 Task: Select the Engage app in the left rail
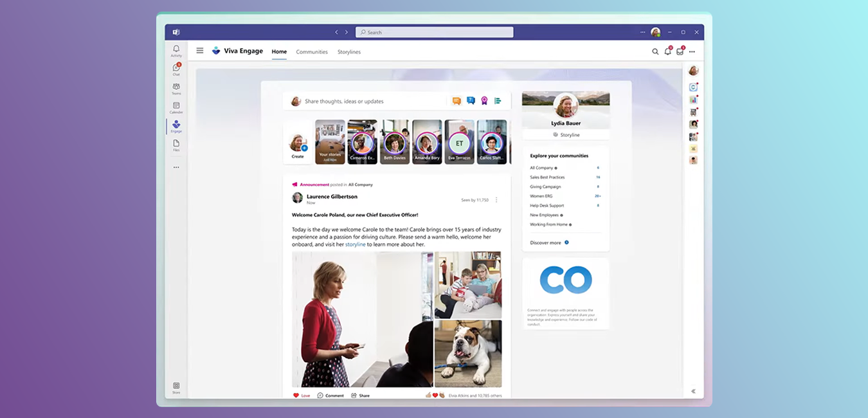click(176, 126)
